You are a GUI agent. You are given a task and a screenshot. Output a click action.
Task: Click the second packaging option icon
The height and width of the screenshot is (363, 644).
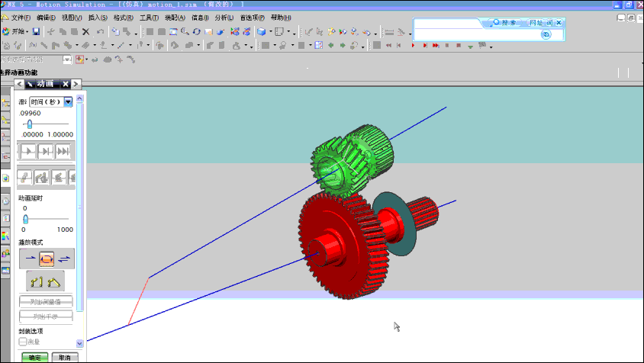[41, 178]
